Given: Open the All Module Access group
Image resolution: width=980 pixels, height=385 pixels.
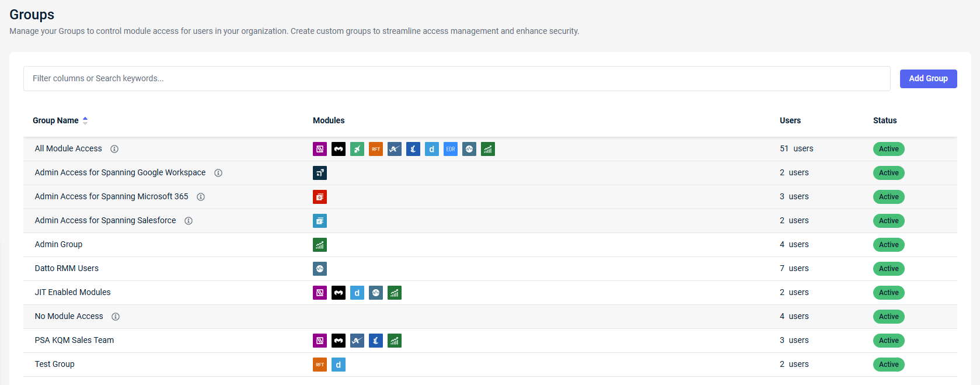Looking at the screenshot, I should coord(68,148).
